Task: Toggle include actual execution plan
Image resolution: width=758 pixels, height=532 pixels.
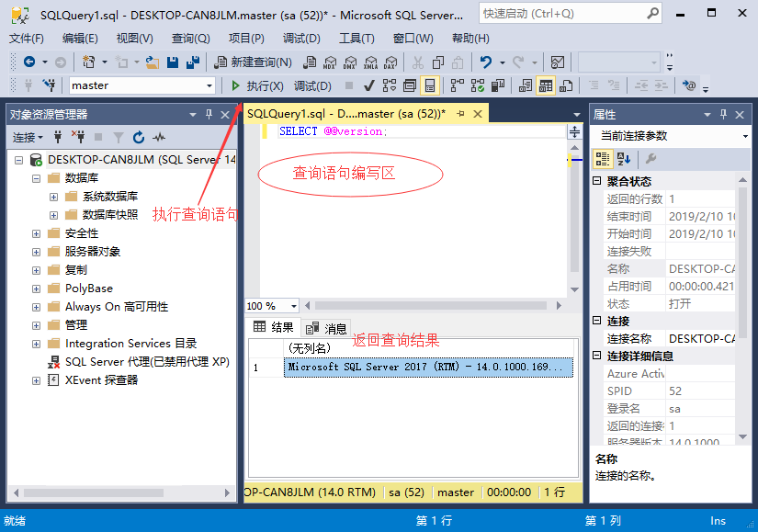Action: [458, 85]
